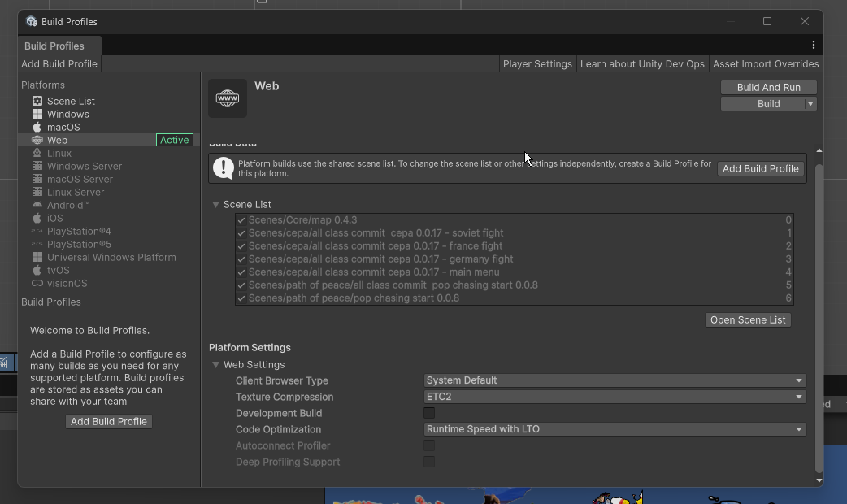Image resolution: width=847 pixels, height=504 pixels.
Task: Click the Web globe icon in sidebar
Action: coord(37,140)
